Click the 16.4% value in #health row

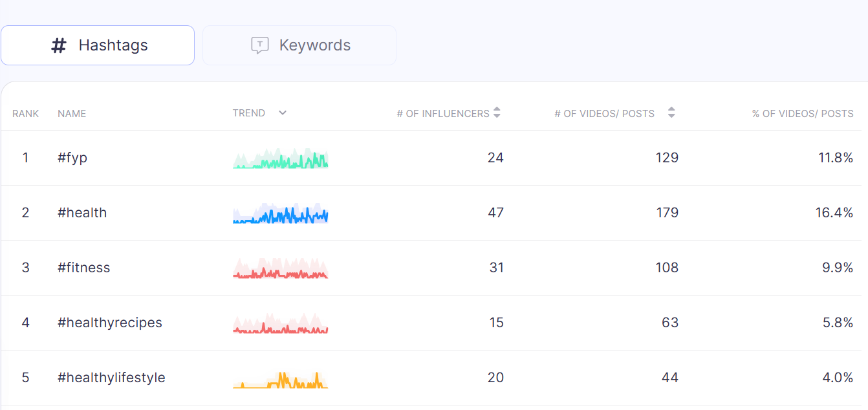pos(834,213)
